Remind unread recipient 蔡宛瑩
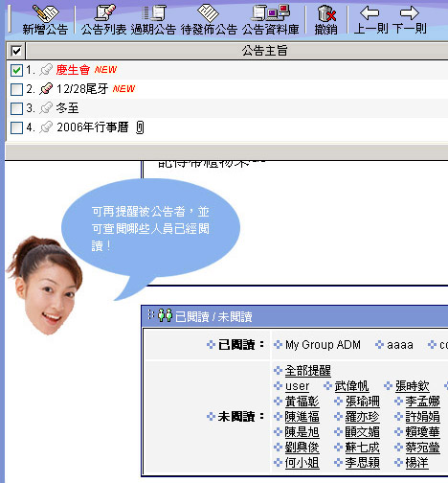The height and width of the screenshot is (483, 448). (x=422, y=448)
